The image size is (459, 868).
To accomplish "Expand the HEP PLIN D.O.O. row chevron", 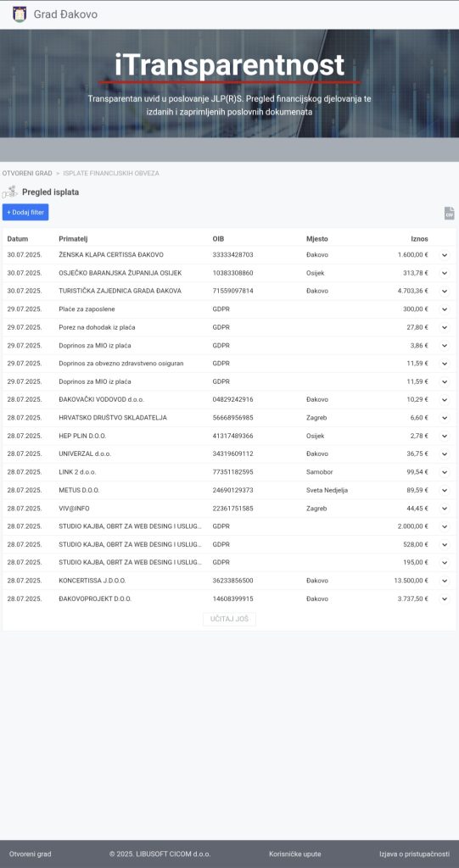I will [x=444, y=436].
